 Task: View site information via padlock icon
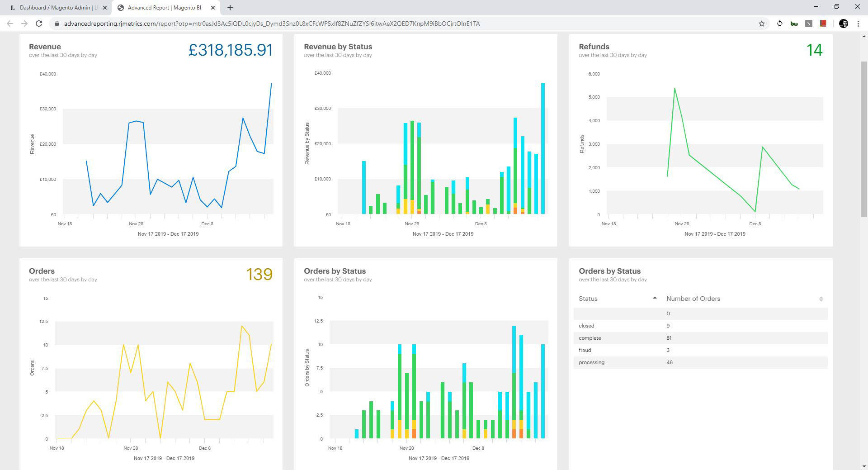click(x=57, y=24)
